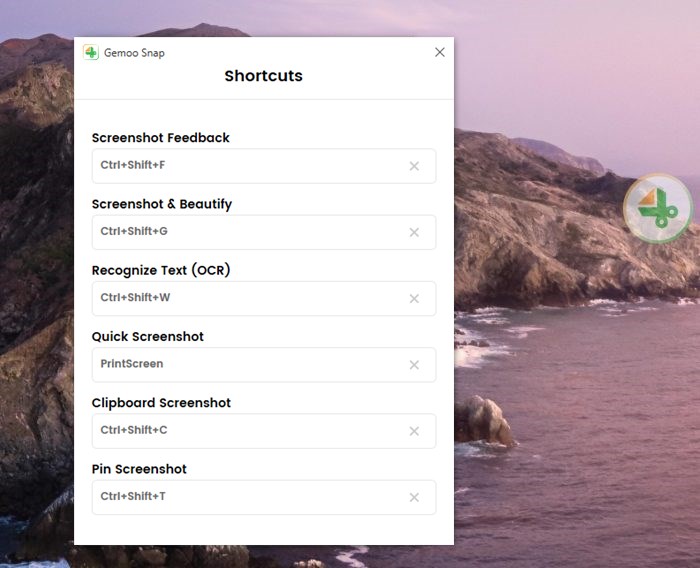The image size is (700, 568).
Task: Click the Pin Screenshot label
Action: tap(139, 469)
